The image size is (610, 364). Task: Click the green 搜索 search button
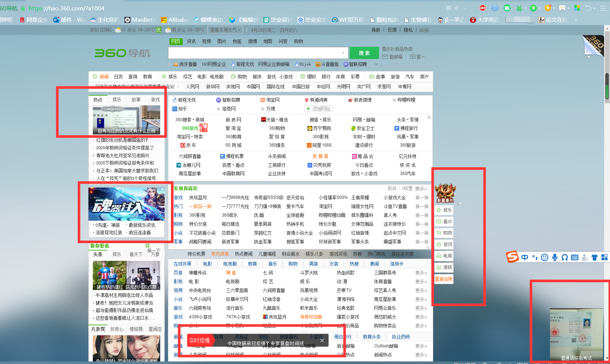coord(364,53)
